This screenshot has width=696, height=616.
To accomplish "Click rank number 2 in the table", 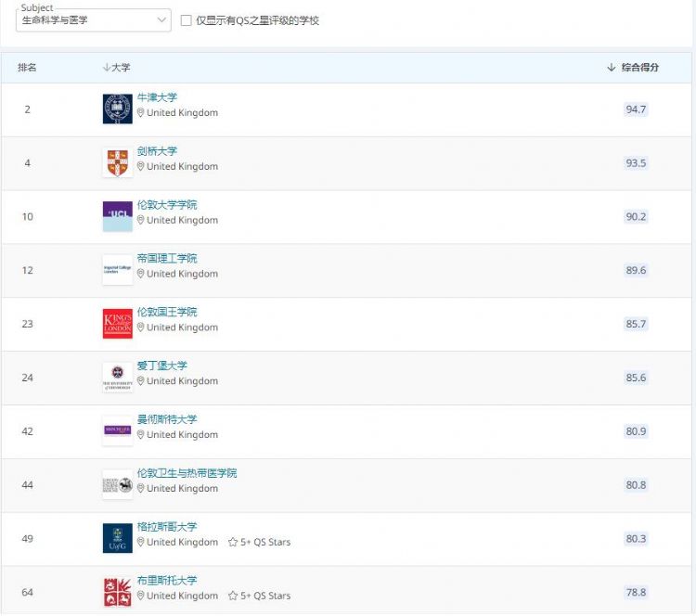I will click(28, 109).
